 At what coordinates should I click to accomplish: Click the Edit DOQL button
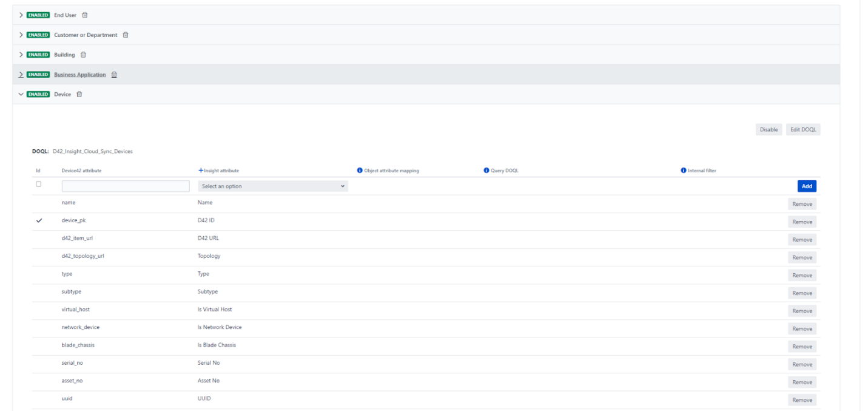coord(803,129)
